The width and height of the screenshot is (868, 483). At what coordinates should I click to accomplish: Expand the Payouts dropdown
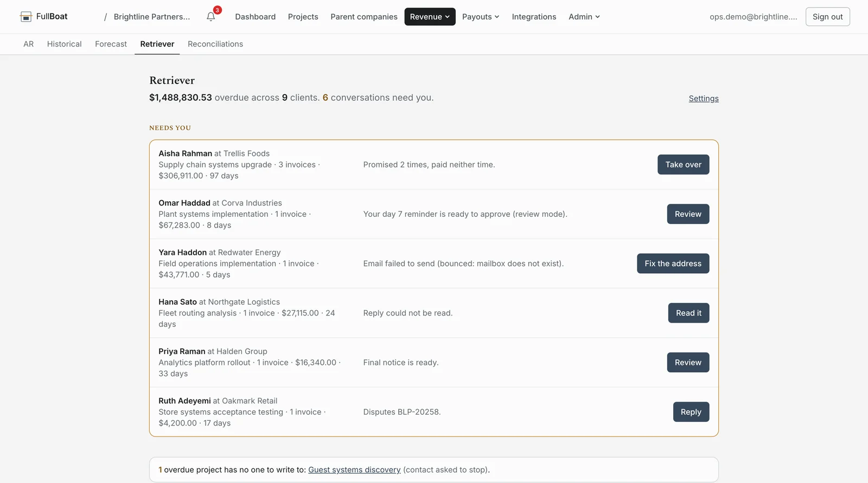pos(481,17)
